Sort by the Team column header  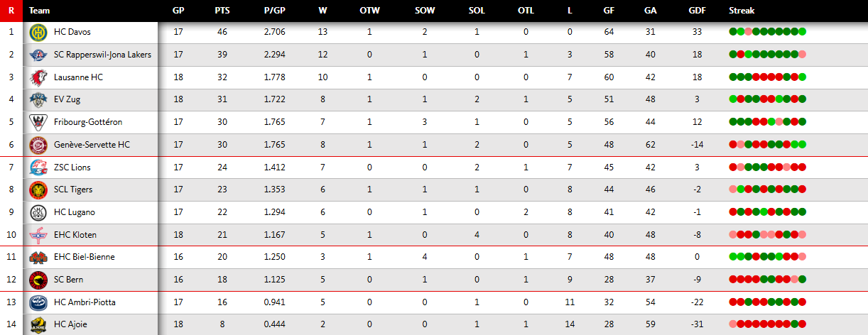40,11
